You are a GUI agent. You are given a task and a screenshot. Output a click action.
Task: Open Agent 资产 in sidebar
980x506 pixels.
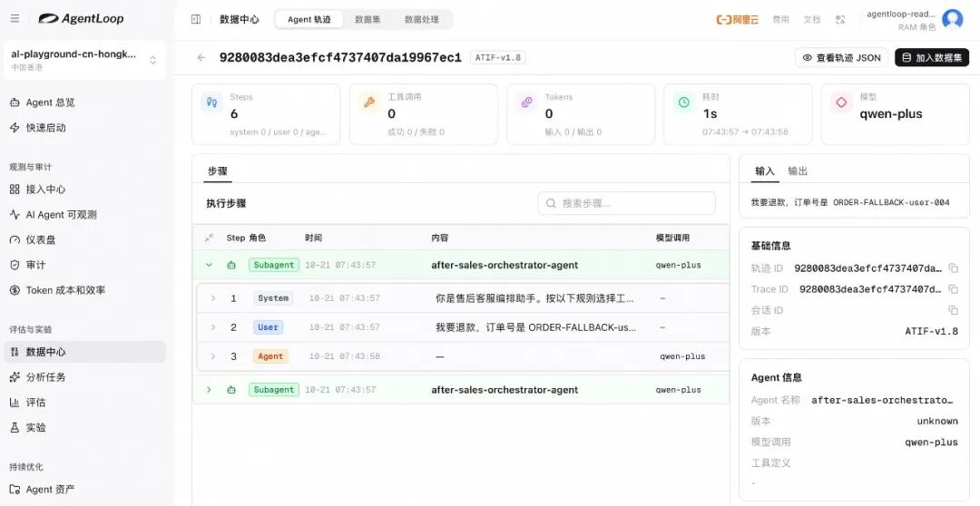click(85, 489)
